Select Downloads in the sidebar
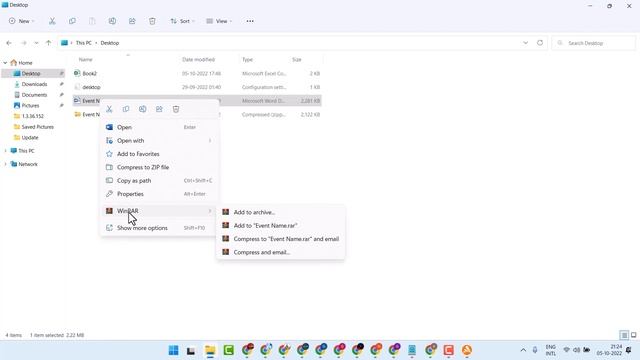The image size is (640, 360). click(x=34, y=84)
